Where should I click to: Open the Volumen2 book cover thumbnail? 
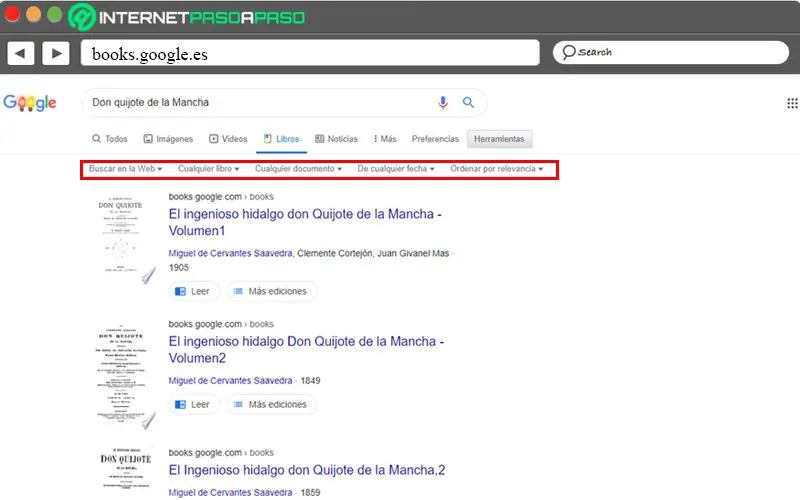[122, 376]
